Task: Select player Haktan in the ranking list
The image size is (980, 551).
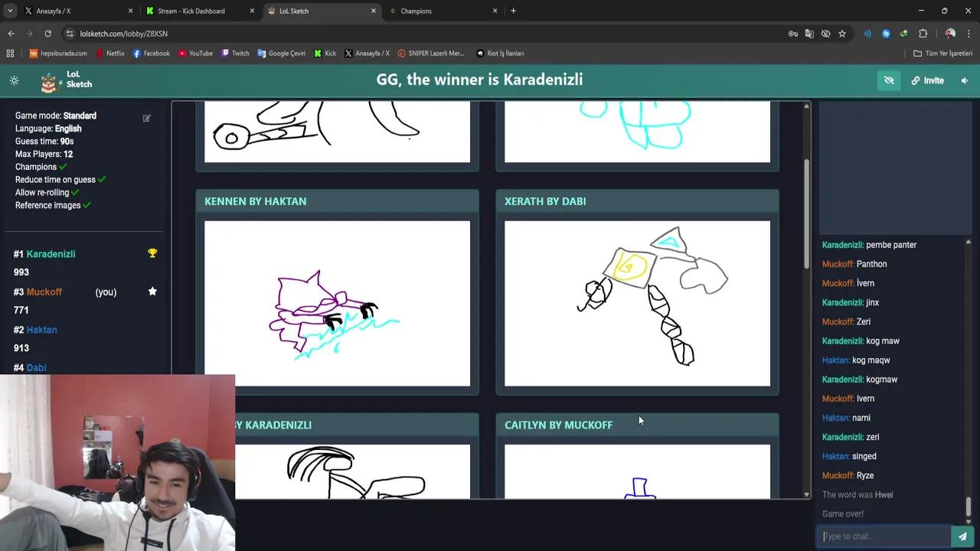Action: 41,330
